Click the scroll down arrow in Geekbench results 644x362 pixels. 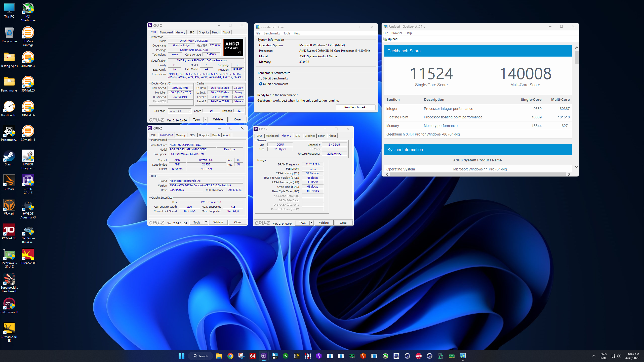point(577,167)
